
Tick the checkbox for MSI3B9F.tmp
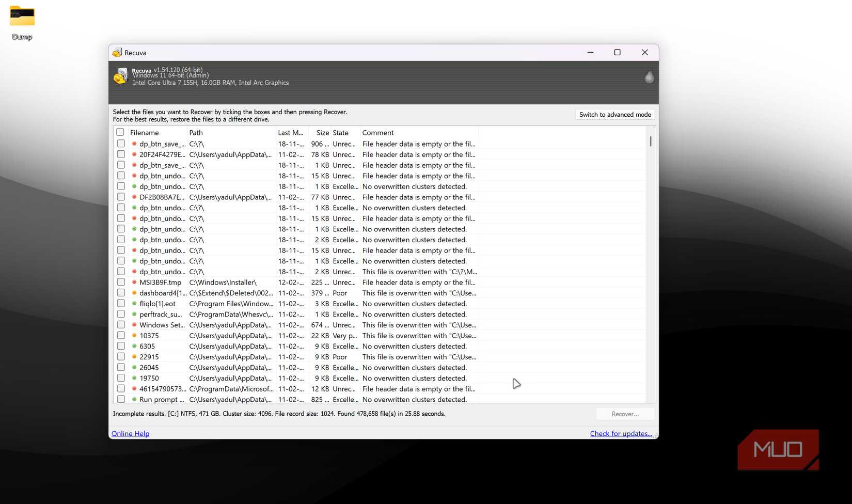click(x=121, y=282)
